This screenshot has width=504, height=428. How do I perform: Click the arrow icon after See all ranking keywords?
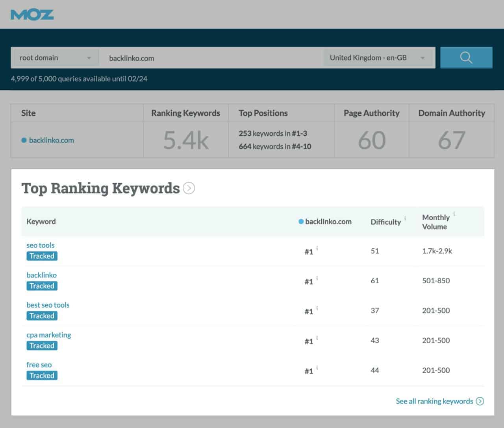point(480,401)
